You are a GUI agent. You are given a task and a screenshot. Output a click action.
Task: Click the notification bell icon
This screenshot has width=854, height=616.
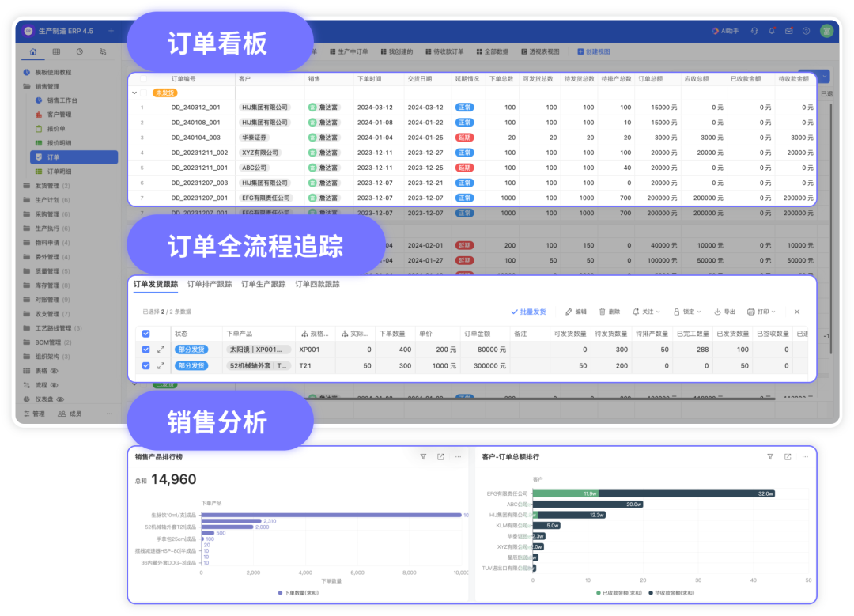point(772,31)
